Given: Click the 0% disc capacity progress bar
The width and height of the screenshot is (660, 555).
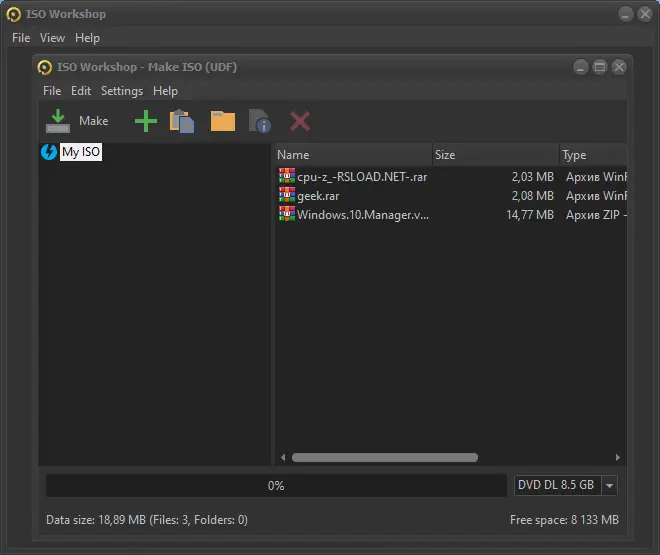Looking at the screenshot, I should (276, 486).
